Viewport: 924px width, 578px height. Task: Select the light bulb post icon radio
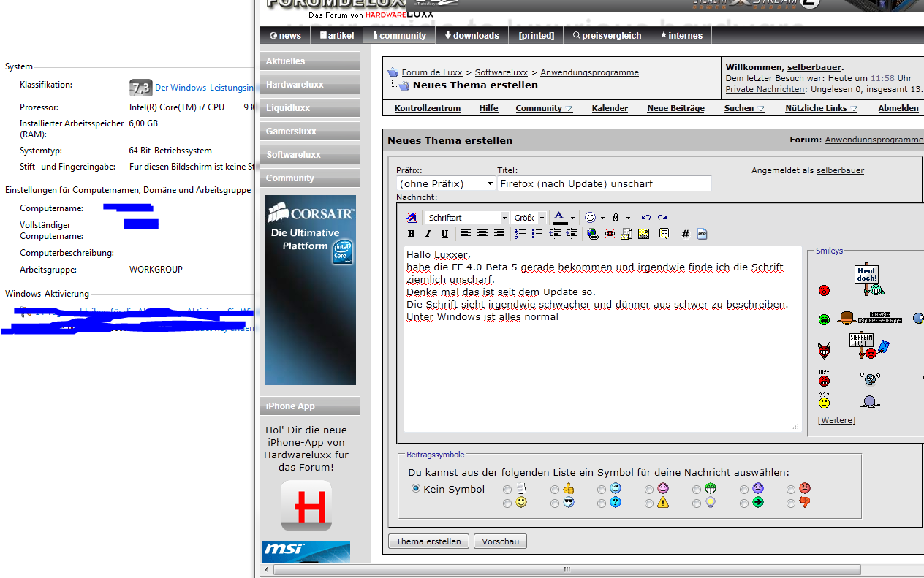click(x=697, y=503)
